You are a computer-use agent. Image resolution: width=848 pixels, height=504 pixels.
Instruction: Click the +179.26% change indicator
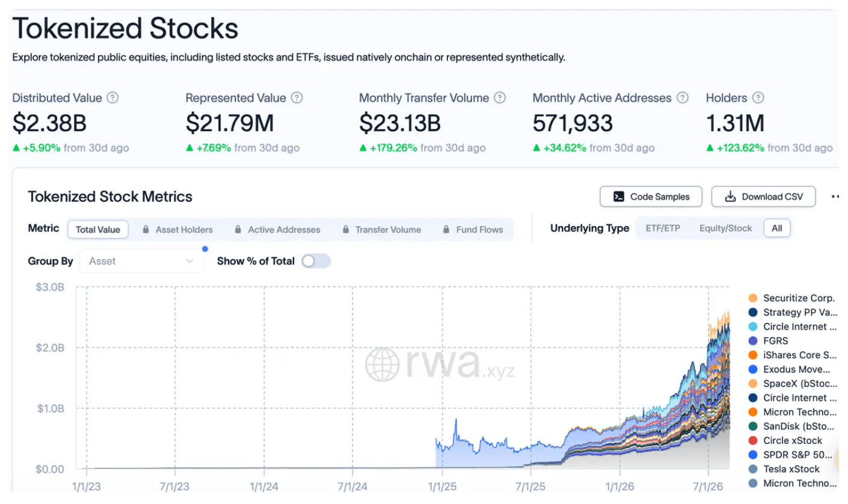click(388, 148)
